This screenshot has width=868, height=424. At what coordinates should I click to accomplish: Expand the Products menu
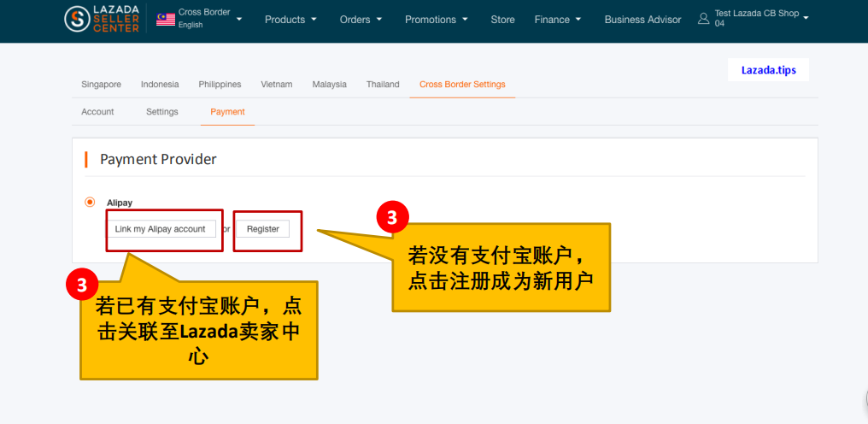[x=290, y=20]
